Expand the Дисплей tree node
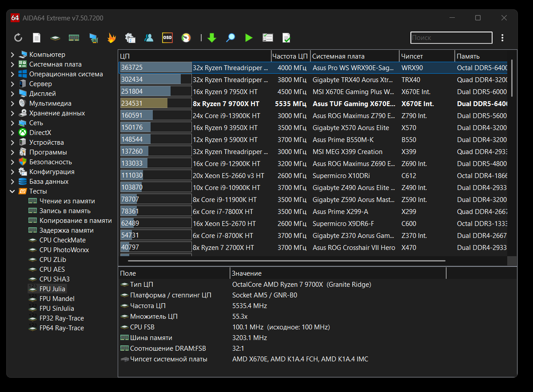 pos(12,94)
